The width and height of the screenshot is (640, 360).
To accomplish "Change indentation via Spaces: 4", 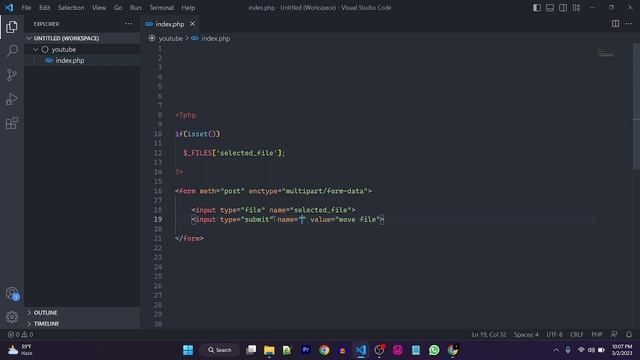I will point(526,334).
